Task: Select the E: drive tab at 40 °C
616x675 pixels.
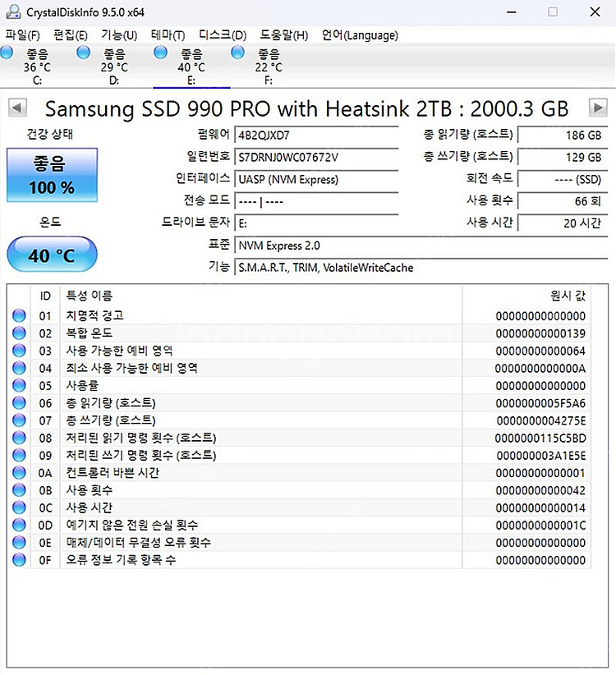Action: click(x=191, y=67)
